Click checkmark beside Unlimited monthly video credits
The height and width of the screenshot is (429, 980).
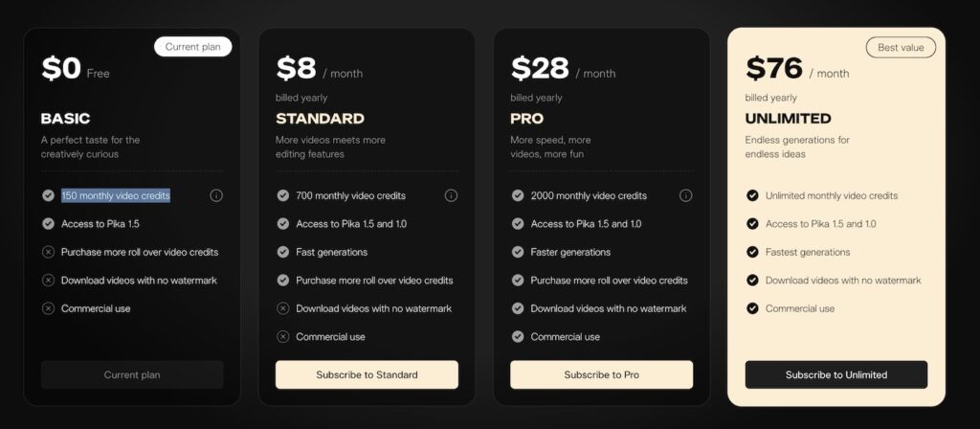click(x=752, y=195)
